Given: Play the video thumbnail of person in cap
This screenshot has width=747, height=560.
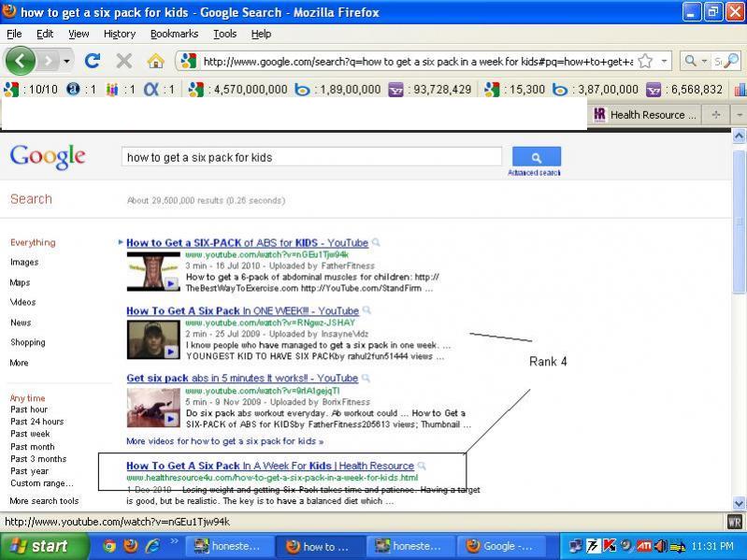Looking at the screenshot, I should pos(153,339).
